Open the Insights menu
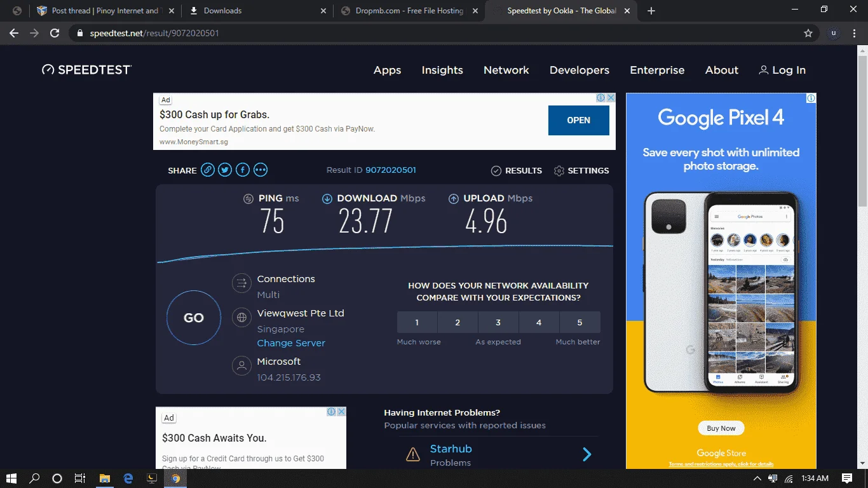This screenshot has width=868, height=488. [442, 71]
